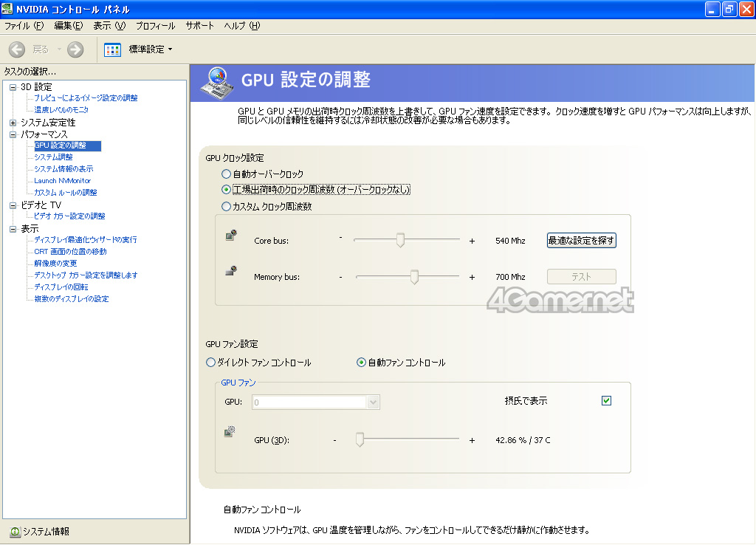
Task: Collapse the 表示 tree node
Action: [x=13, y=229]
